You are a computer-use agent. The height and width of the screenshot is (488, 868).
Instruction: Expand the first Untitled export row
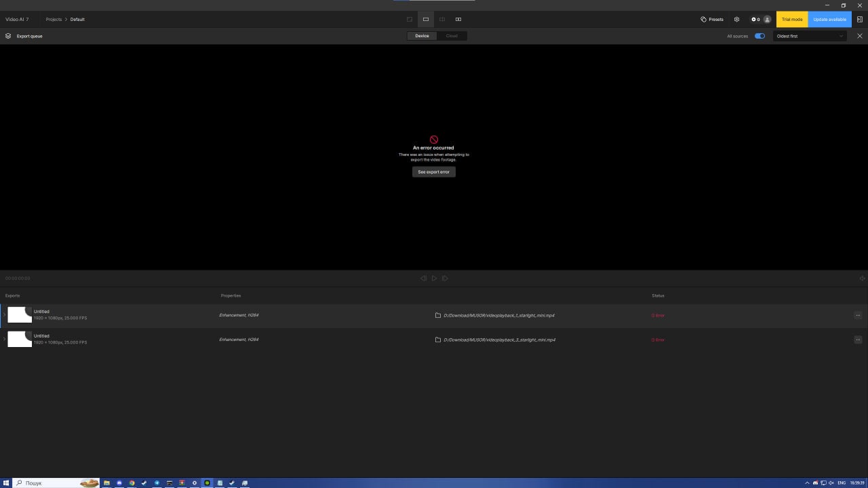point(4,315)
